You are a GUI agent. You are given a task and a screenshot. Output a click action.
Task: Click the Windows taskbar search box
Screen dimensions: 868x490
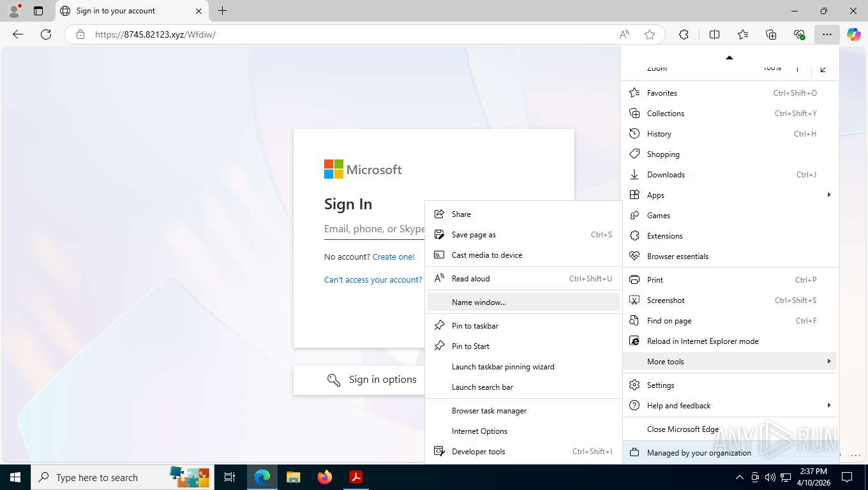pyautogui.click(x=121, y=477)
